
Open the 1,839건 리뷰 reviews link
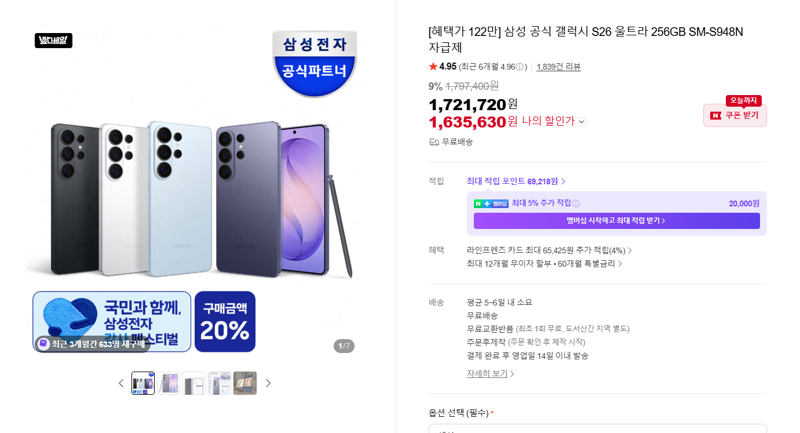pos(558,67)
